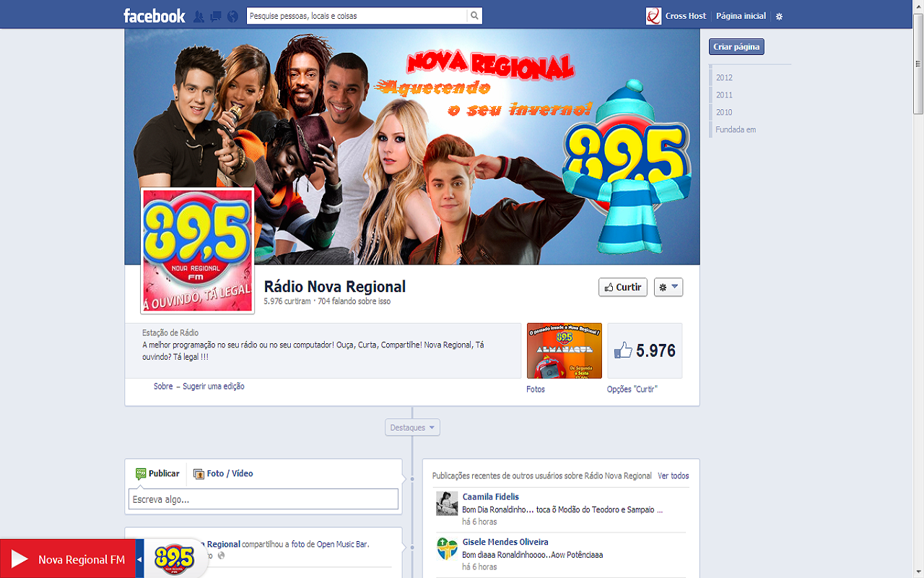Click the Curtir button
The height and width of the screenshot is (578, 924).
(x=623, y=287)
